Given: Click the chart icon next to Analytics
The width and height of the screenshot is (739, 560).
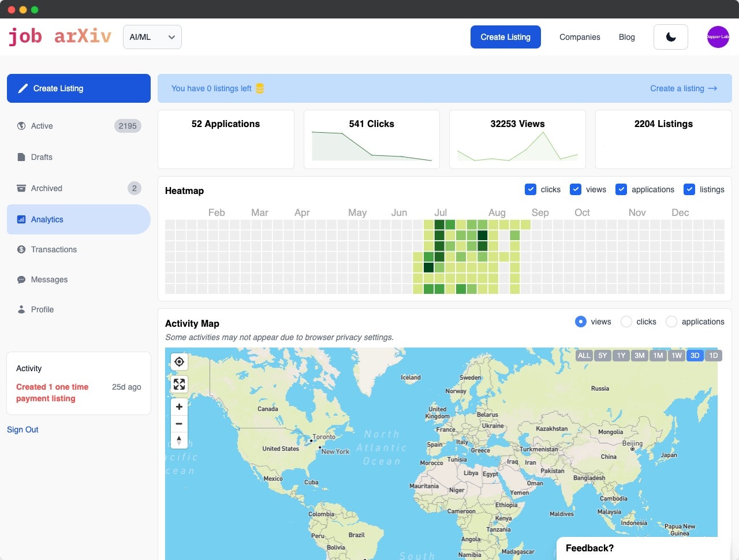Looking at the screenshot, I should pyautogui.click(x=21, y=219).
